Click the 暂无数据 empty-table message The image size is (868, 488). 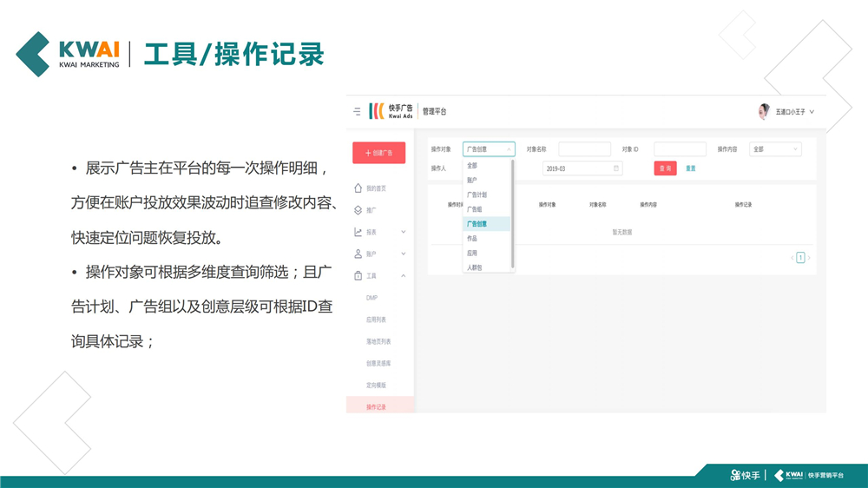click(x=622, y=232)
